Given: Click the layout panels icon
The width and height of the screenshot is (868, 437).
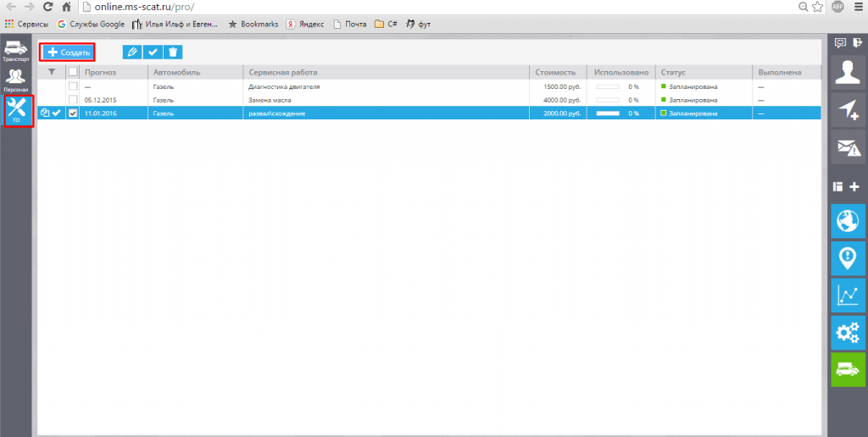Looking at the screenshot, I should [838, 186].
